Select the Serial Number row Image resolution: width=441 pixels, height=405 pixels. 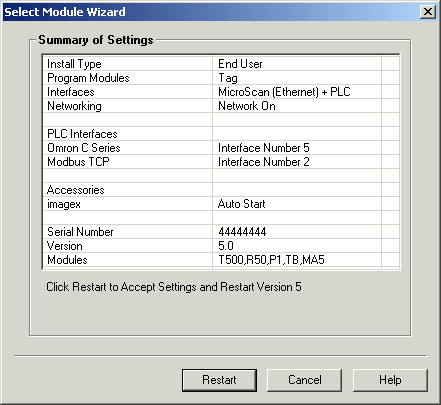pos(221,232)
